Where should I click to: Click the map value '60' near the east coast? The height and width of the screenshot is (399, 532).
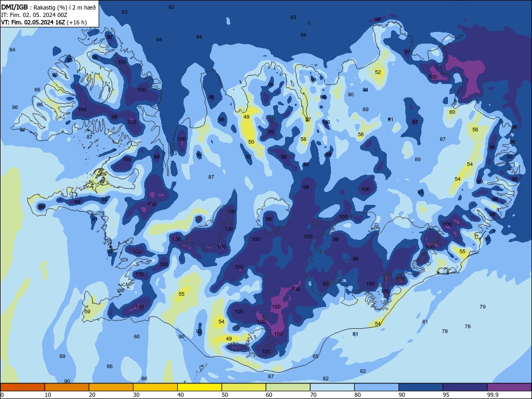tap(452, 112)
